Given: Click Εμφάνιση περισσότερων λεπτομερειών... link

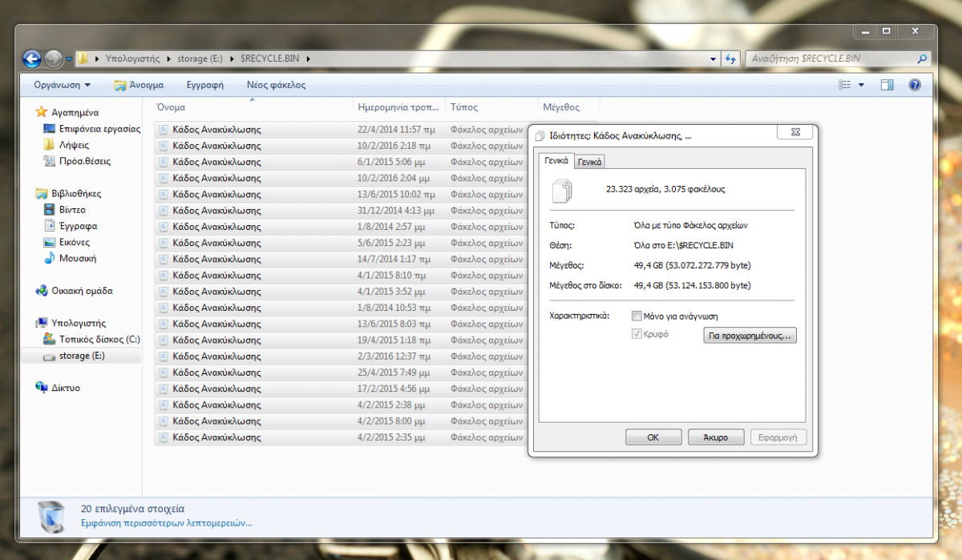Looking at the screenshot, I should (x=167, y=523).
